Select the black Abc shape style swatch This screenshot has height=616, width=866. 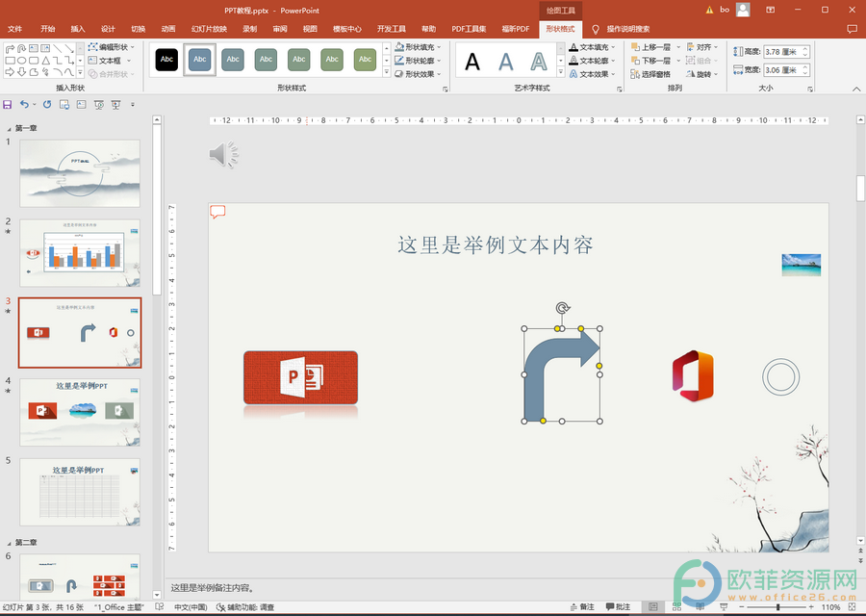(166, 60)
